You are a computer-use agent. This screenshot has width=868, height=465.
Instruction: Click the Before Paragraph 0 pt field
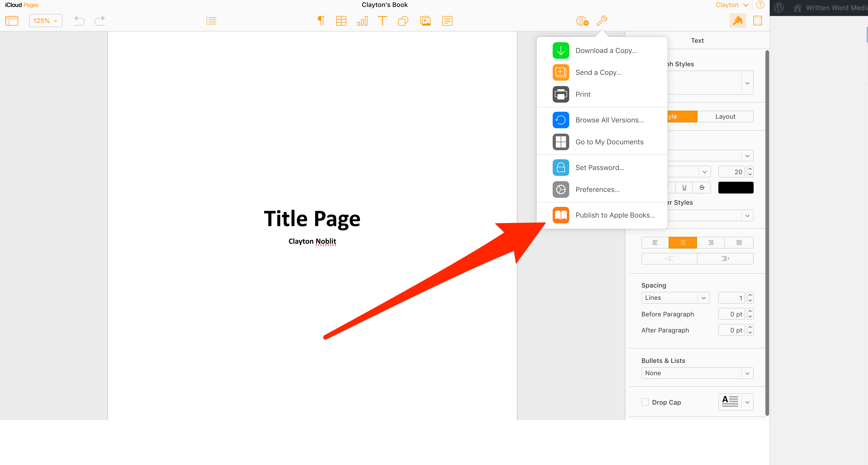pyautogui.click(x=731, y=314)
